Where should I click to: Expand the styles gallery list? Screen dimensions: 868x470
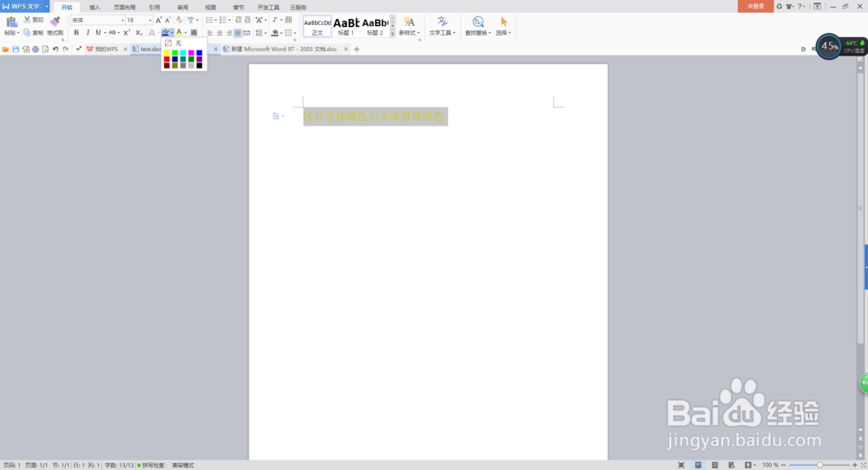[x=392, y=34]
